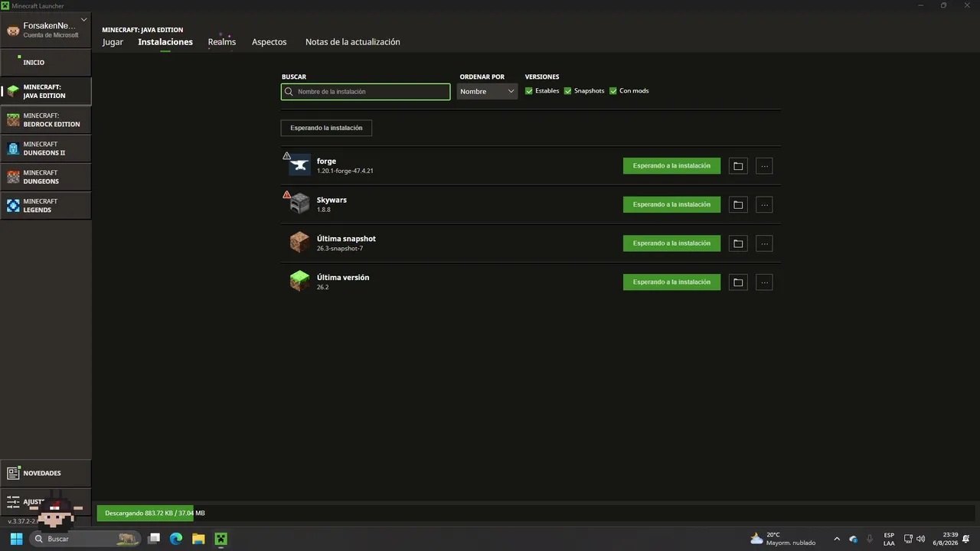This screenshot has width=980, height=551.
Task: Launch Microsoft Edge from the taskbar
Action: [176, 539]
